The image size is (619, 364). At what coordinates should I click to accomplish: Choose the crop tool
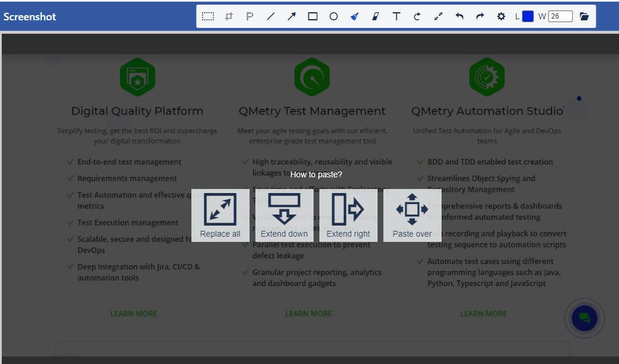[229, 16]
